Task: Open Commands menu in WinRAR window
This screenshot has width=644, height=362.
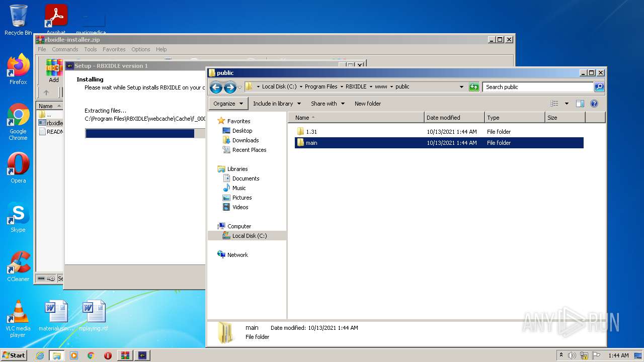Action: point(65,49)
